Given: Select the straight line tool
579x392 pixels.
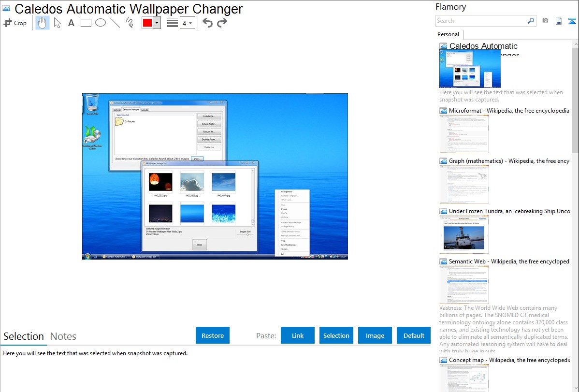Looking at the screenshot, I should tap(115, 23).
